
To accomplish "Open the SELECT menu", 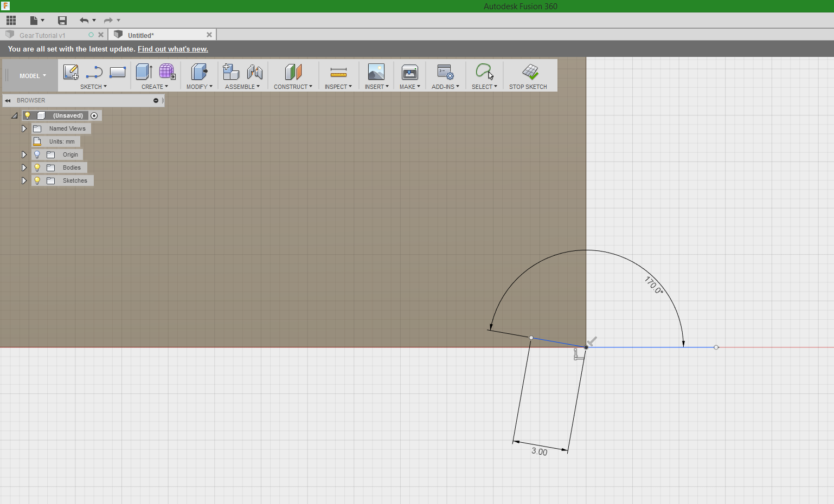I will click(484, 87).
